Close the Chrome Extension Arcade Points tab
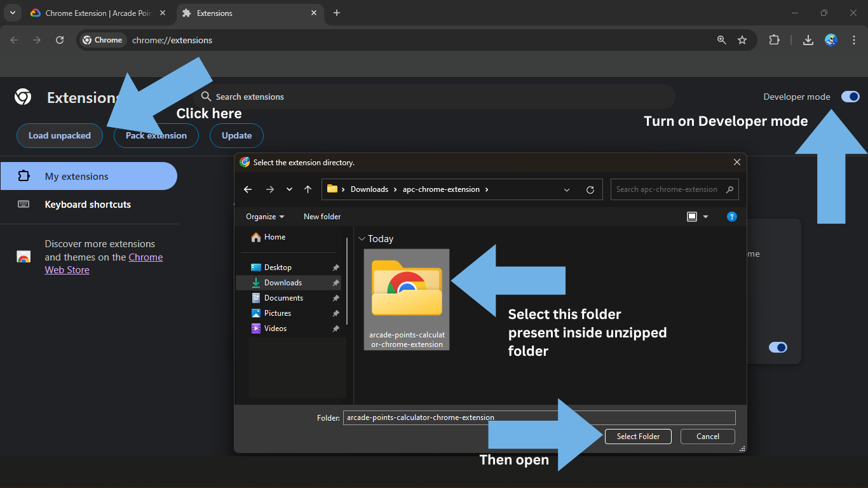Image resolution: width=868 pixels, height=488 pixels. (x=163, y=13)
